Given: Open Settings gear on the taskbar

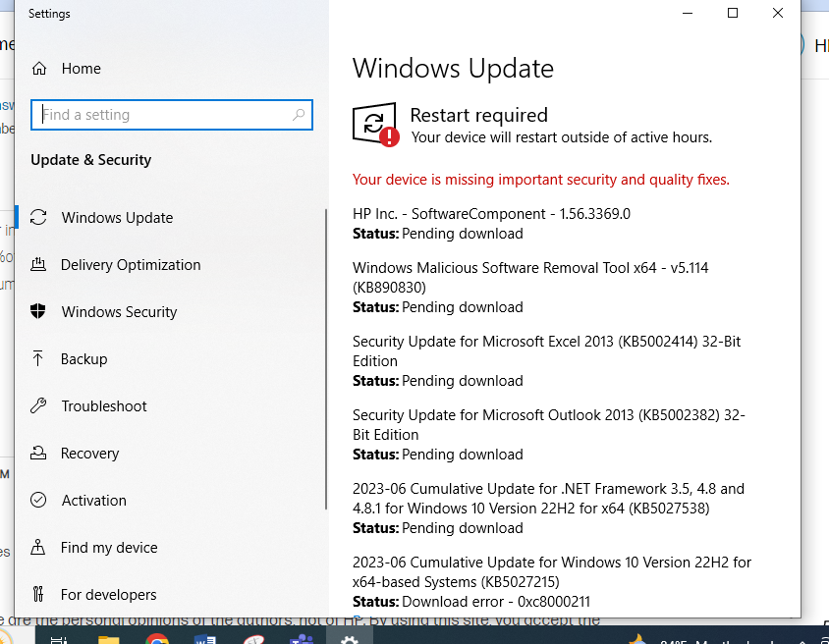Looking at the screenshot, I should (350, 637).
